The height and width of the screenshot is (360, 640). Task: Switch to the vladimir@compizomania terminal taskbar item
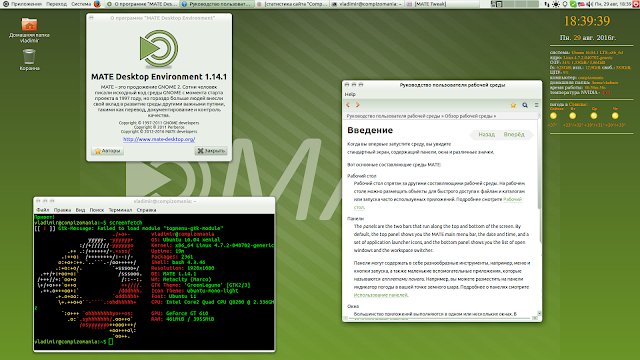(367, 4)
